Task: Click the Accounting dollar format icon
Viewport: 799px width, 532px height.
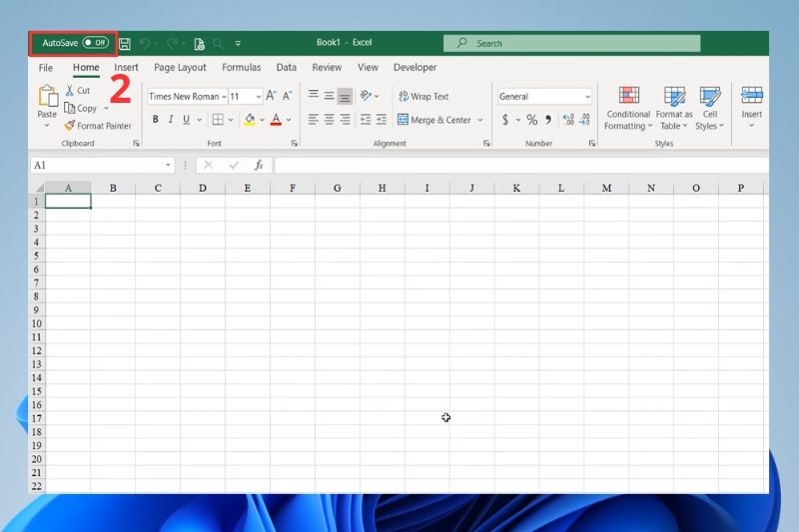Action: click(x=505, y=120)
